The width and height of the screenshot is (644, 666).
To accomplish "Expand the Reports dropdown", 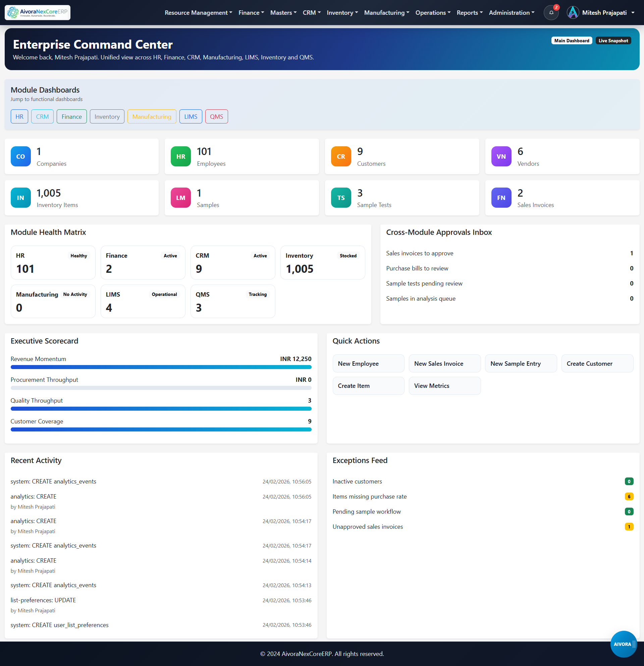I will click(469, 12).
